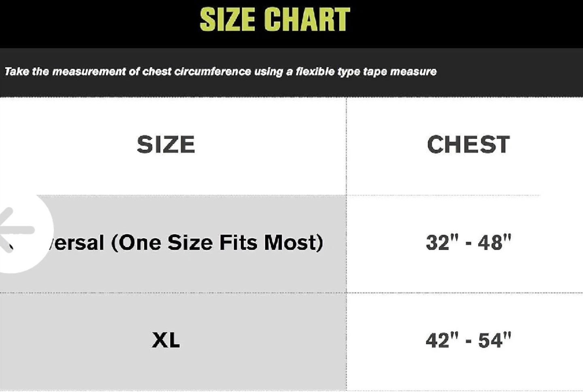The image size is (583, 392).
Task: Click the 42" - 54" chest range
Action: coord(468,340)
